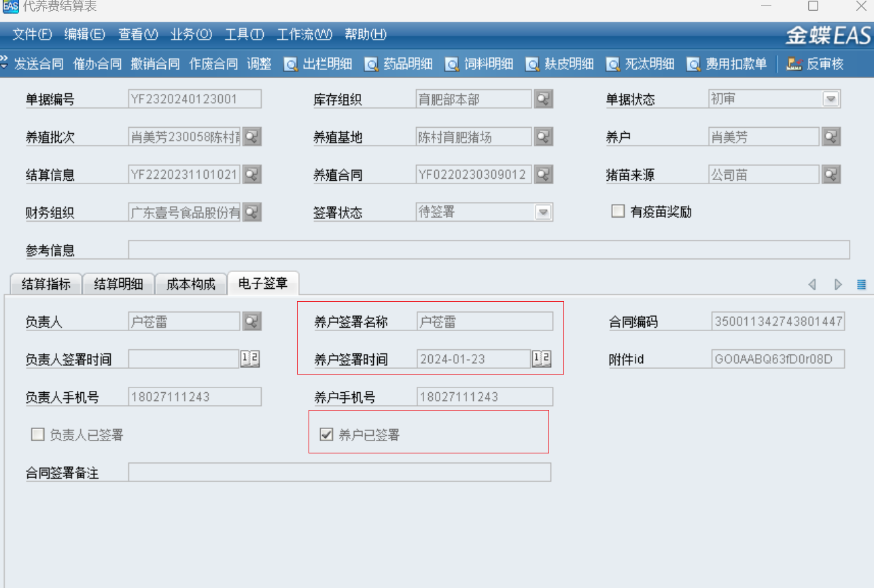874x588 pixels.
Task: Click the tab list icon at right
Action: 861,284
